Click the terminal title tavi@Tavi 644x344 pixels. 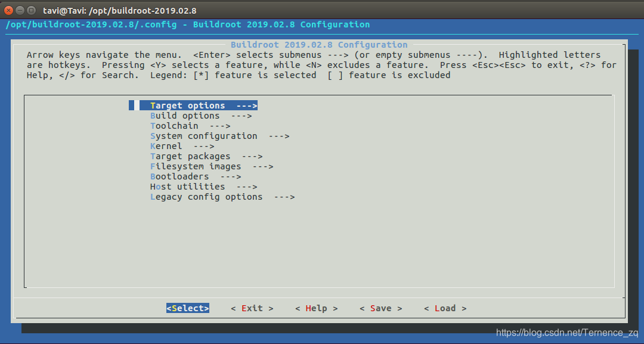[119, 11]
